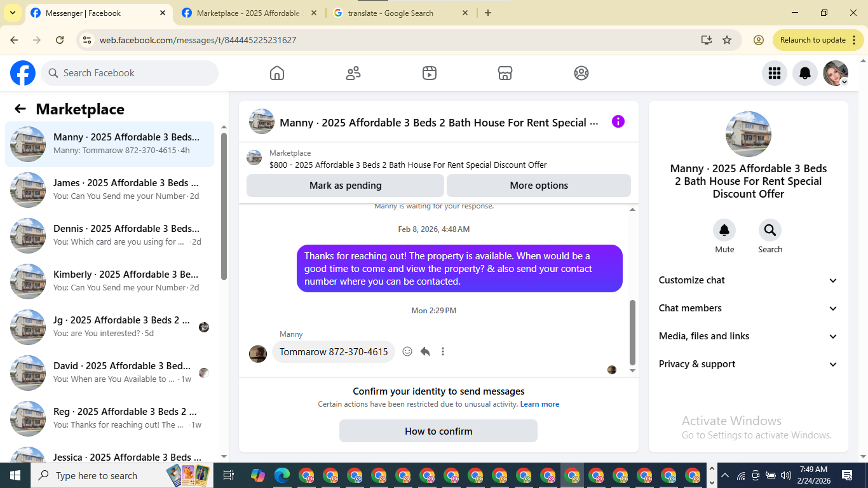Click the How to confirm button
The width and height of the screenshot is (868, 488).
(x=438, y=431)
